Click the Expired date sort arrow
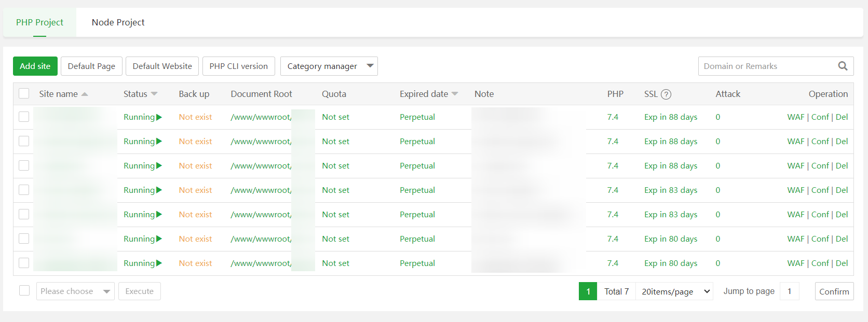This screenshot has height=322, width=868. tap(455, 94)
